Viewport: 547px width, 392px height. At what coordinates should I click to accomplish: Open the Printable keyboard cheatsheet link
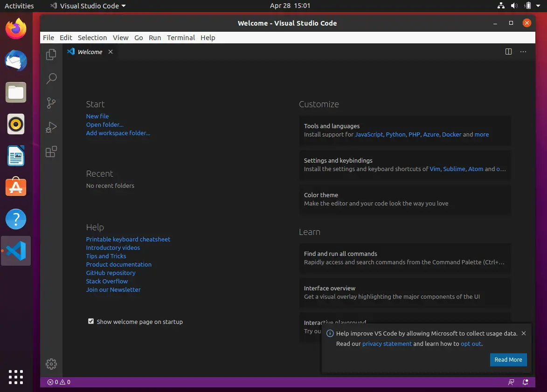[128, 239]
